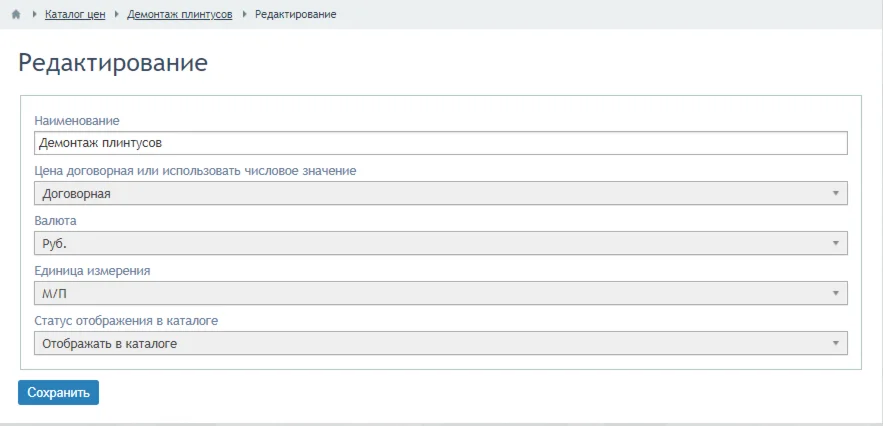Image resolution: width=883 pixels, height=426 pixels.
Task: Click the home icon in breadcrumbs
Action: [16, 15]
